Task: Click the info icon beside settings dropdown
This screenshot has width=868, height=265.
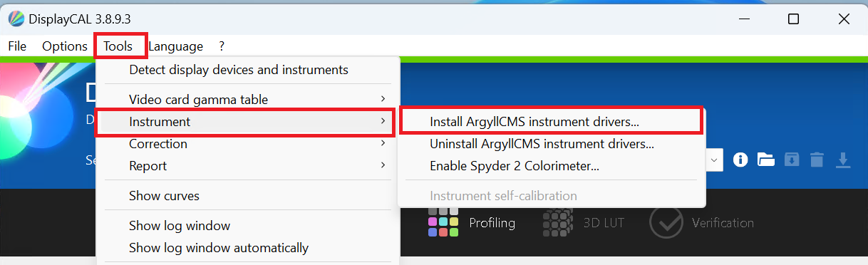Action: coord(740,160)
